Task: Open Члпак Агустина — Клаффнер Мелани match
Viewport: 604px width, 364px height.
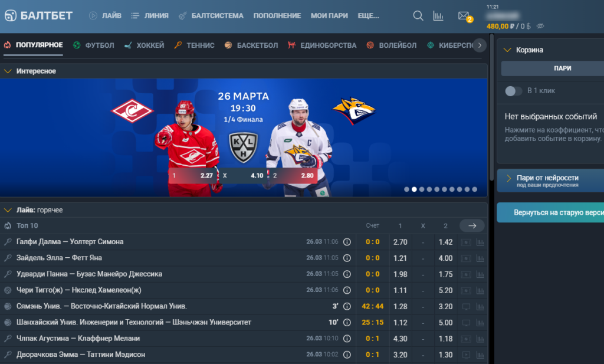Action: point(78,339)
